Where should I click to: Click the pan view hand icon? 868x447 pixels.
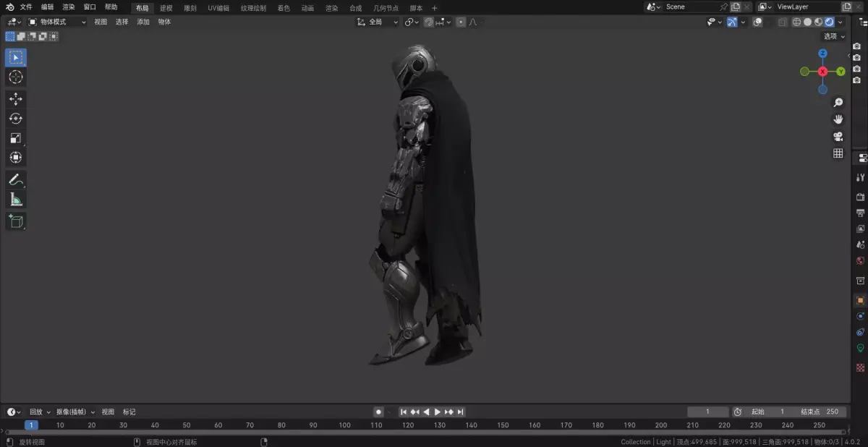pyautogui.click(x=838, y=119)
